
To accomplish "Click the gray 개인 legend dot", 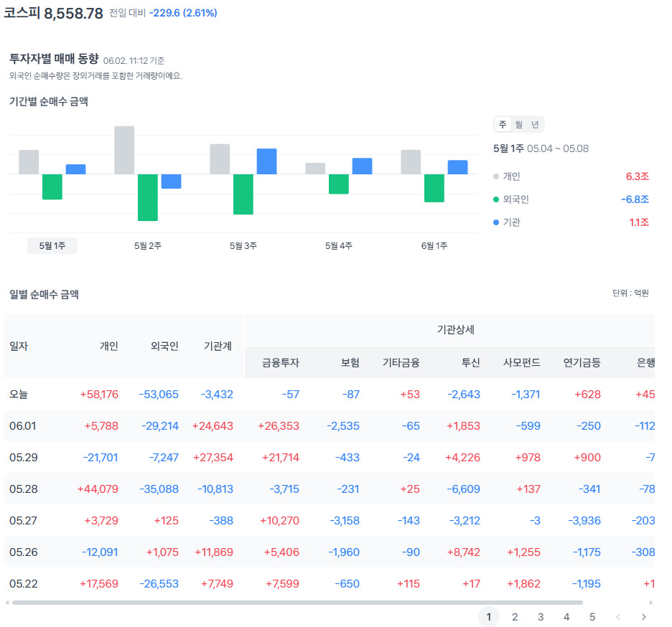I will point(496,176).
